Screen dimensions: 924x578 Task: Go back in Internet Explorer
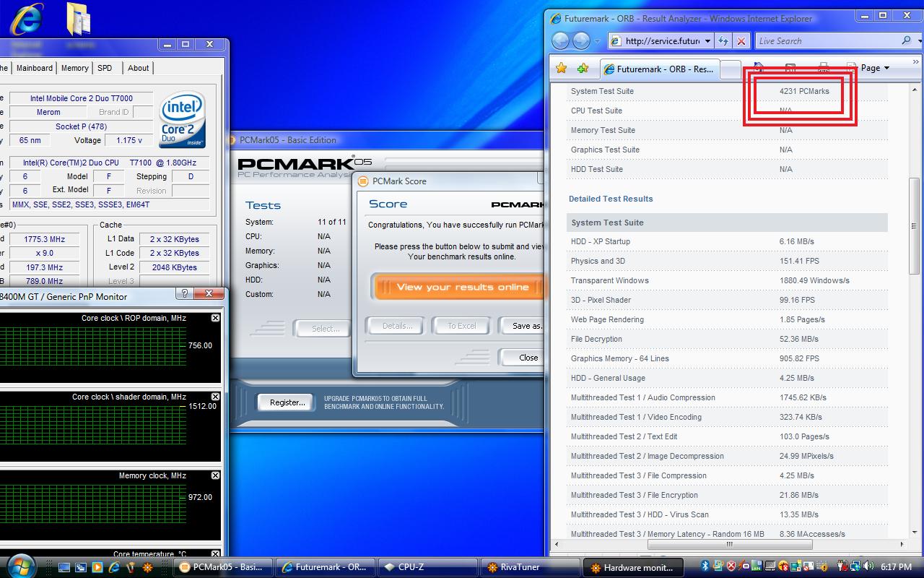[x=561, y=40]
